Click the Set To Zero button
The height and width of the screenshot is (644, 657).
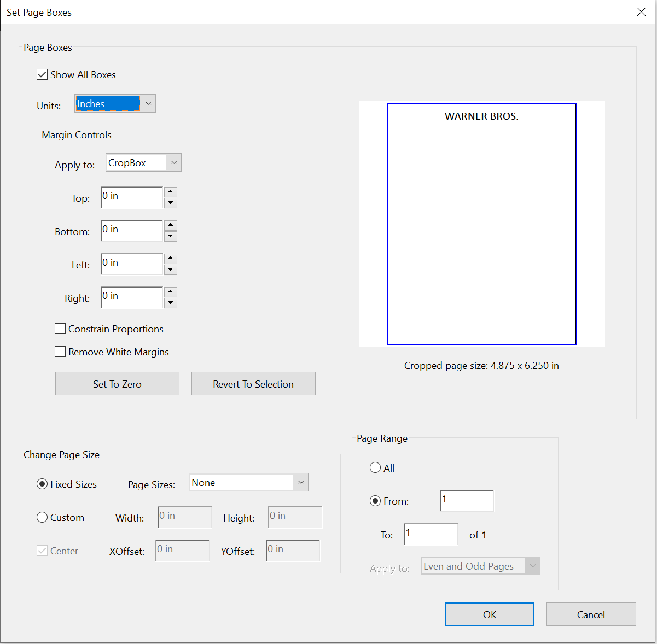point(117,384)
